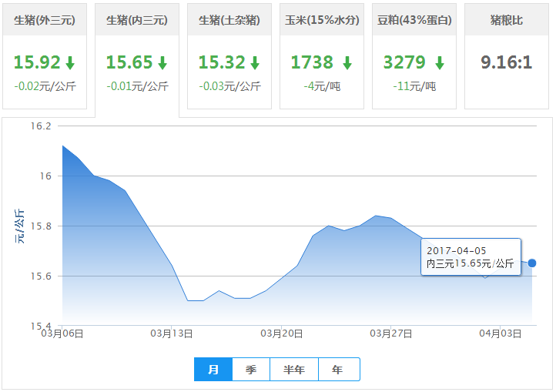Select the active 生猪(内三元) tab
Viewport: 556px width, 392px height.
(137, 20)
